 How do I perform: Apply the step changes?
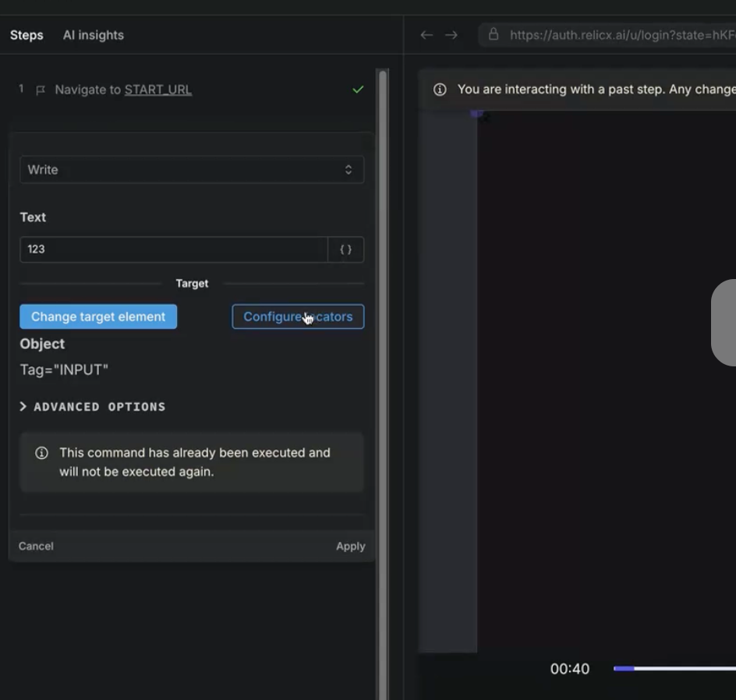click(x=350, y=546)
